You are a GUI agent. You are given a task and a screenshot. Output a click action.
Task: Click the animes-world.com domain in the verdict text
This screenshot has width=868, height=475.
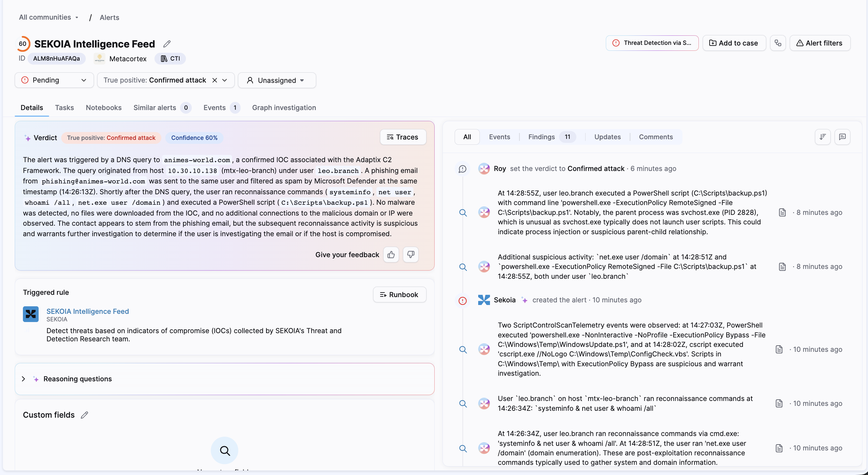pos(197,160)
